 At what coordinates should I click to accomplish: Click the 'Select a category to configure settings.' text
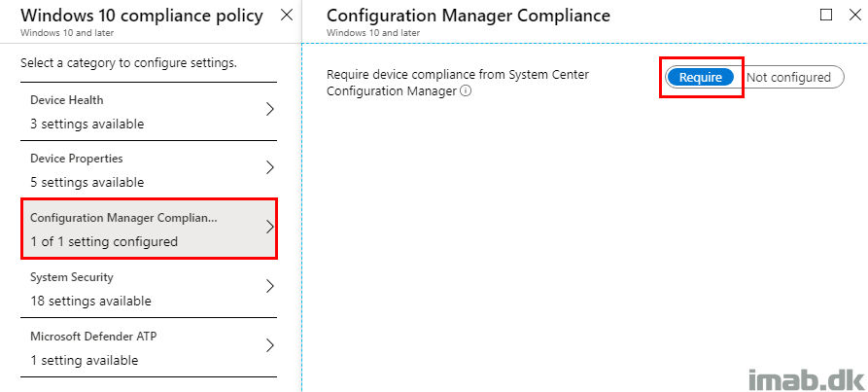point(128,63)
